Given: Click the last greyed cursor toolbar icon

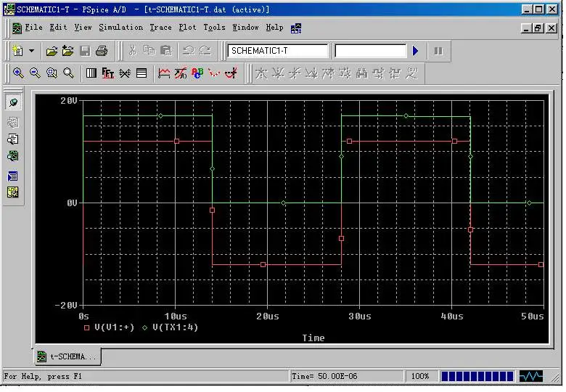Looking at the screenshot, I should (x=411, y=73).
